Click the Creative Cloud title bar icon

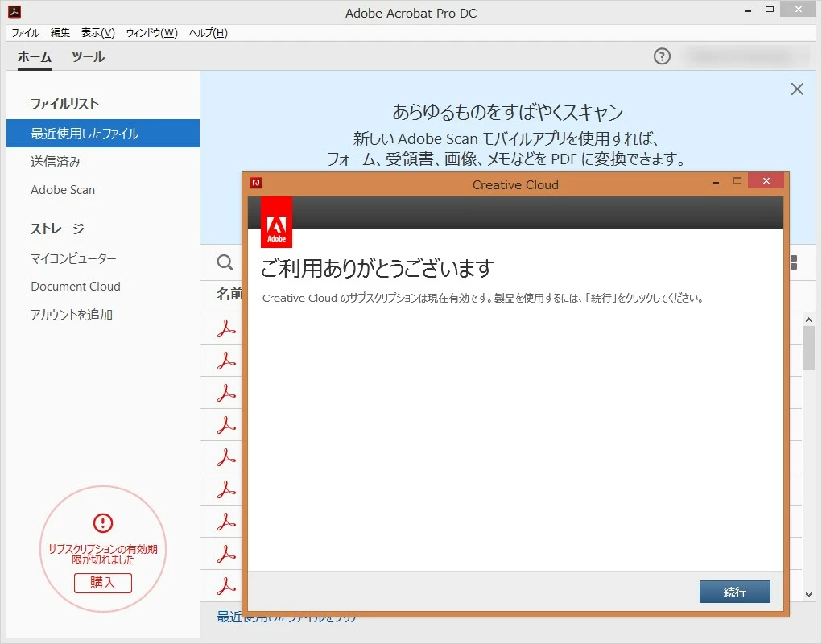pos(256,183)
